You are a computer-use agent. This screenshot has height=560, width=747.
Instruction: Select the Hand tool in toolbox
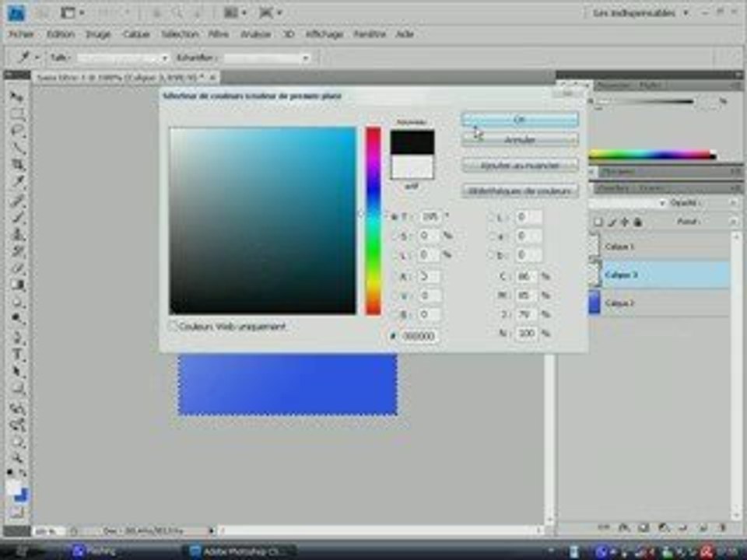[x=17, y=443]
